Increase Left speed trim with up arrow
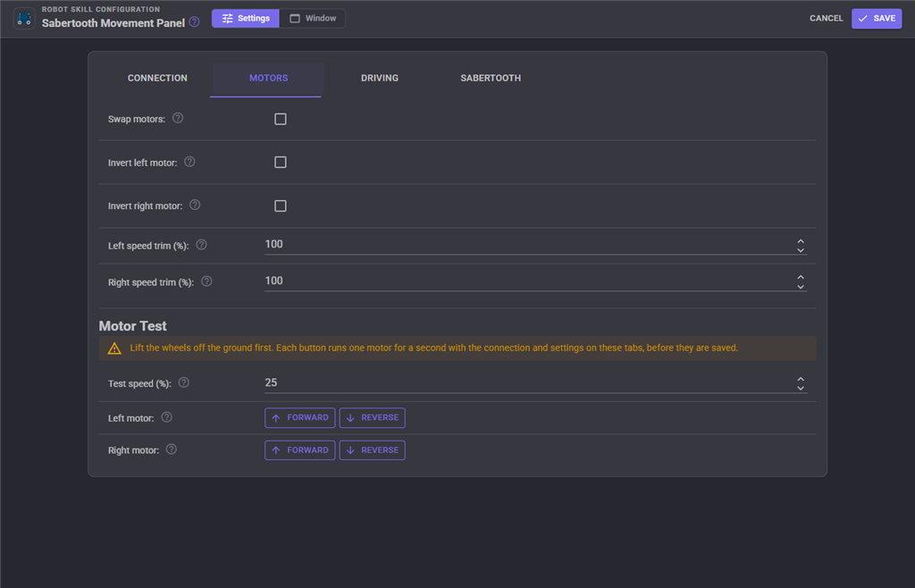Viewport: 915px width, 588px height. [x=801, y=241]
